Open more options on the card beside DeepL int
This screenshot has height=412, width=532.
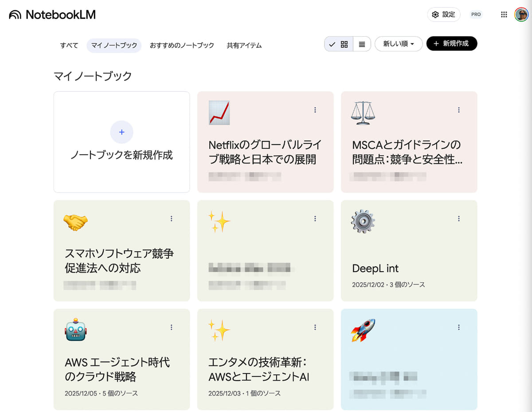[x=315, y=218]
